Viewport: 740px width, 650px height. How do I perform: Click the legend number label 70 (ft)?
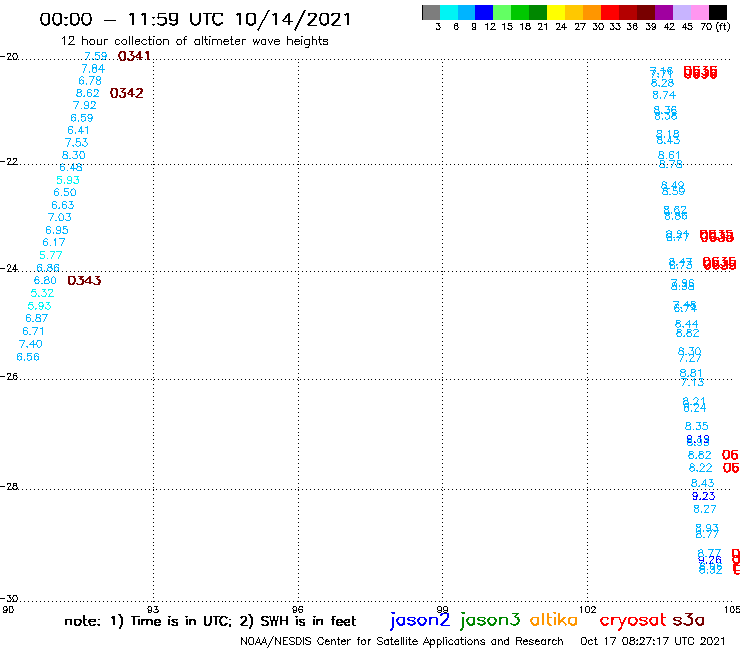(x=715, y=27)
